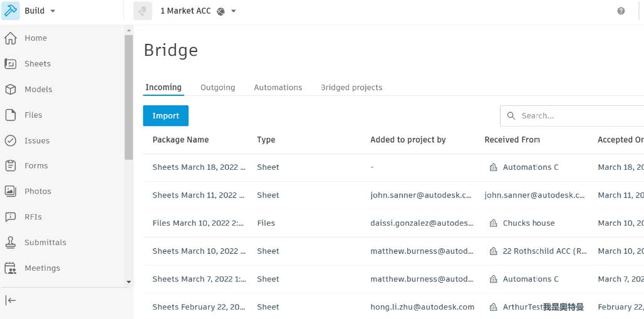The height and width of the screenshot is (319, 644).
Task: Click the Files type cell in March 10 row
Action: pos(266,223)
